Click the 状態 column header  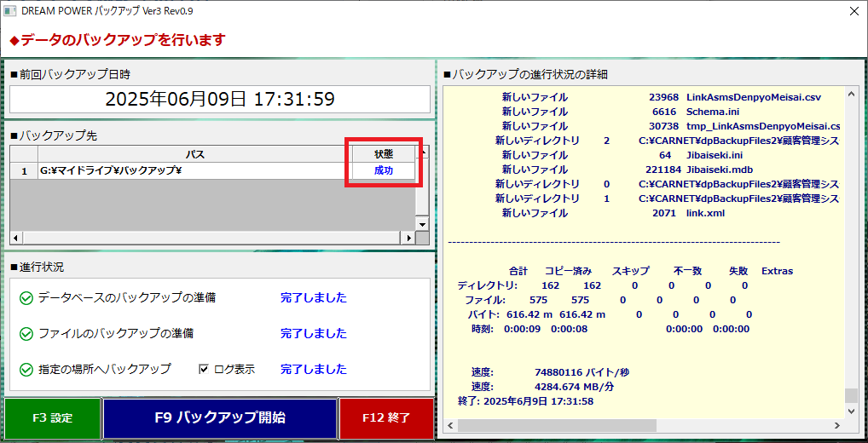(x=384, y=153)
